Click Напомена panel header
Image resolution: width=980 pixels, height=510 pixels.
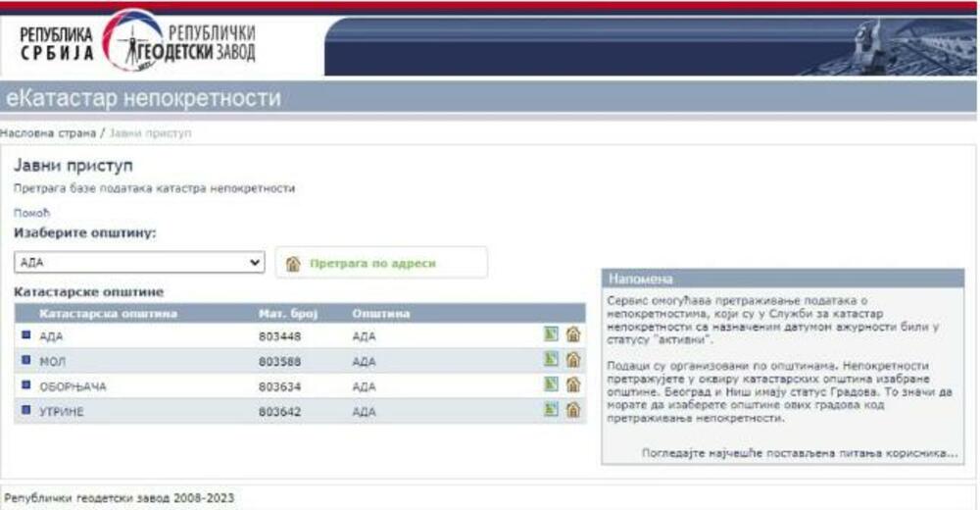point(782,279)
